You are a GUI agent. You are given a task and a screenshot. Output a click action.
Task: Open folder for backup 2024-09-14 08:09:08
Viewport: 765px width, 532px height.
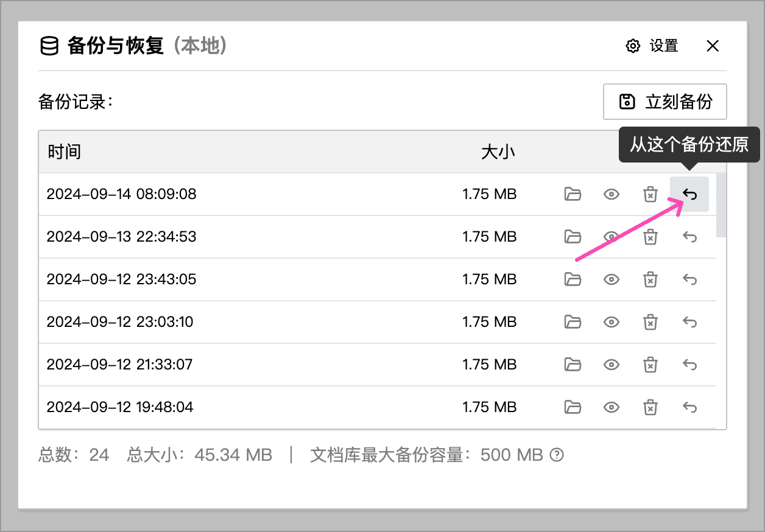point(573,194)
